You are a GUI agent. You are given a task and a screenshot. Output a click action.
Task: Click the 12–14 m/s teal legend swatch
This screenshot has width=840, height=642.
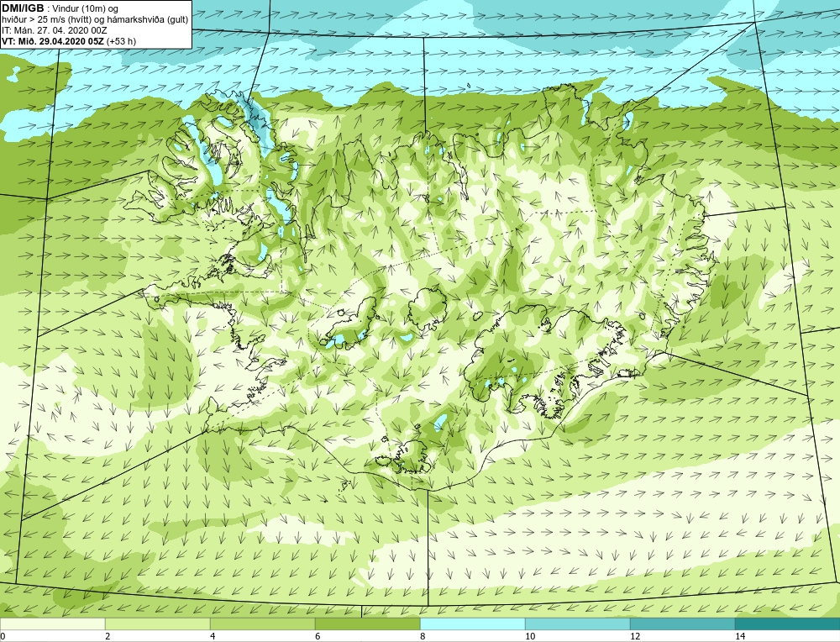point(682,624)
